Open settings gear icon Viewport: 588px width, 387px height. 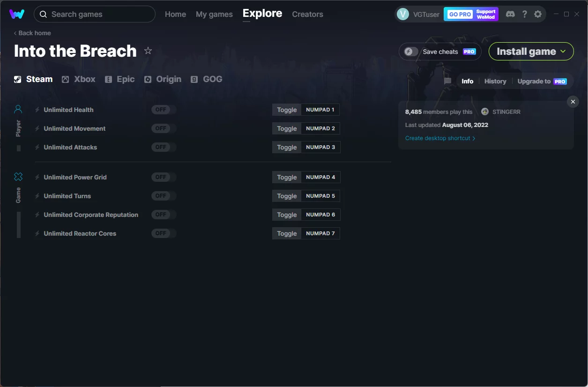click(538, 14)
